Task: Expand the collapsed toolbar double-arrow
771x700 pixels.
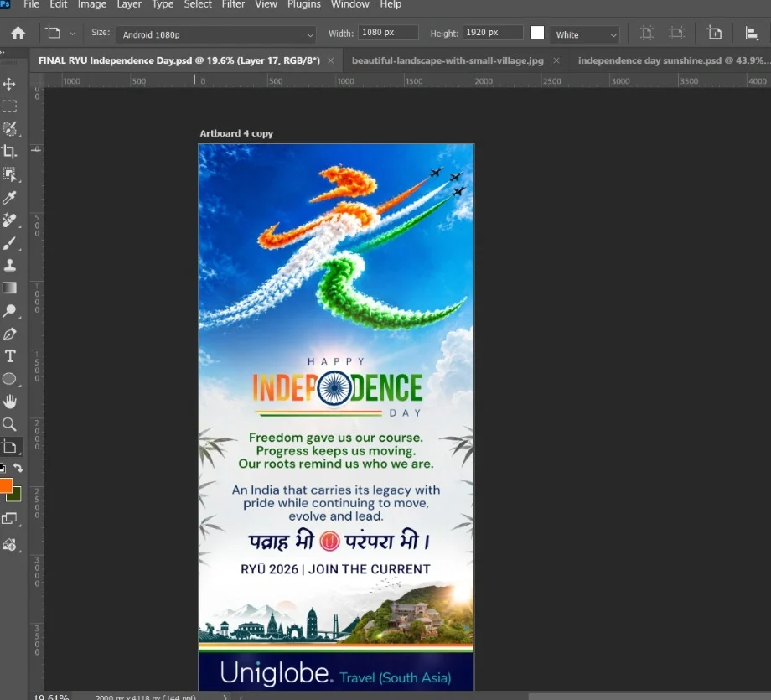Action: pyautogui.click(x=3, y=52)
